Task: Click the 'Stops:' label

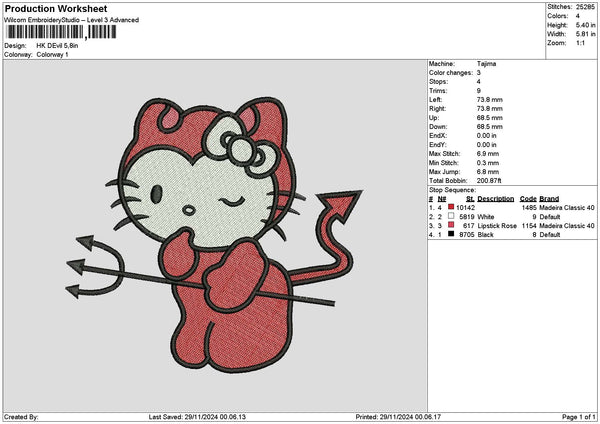Action: 438,82
